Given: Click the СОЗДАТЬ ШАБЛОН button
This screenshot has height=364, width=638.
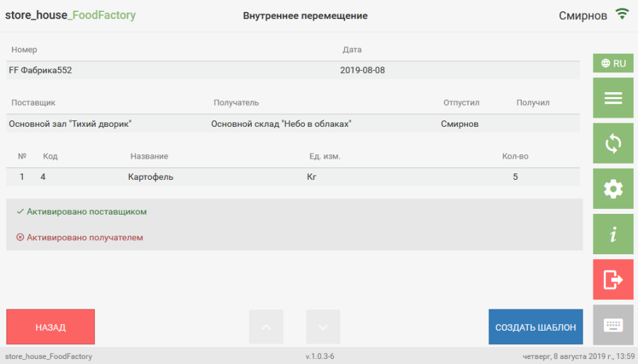Looking at the screenshot, I should point(535,327).
